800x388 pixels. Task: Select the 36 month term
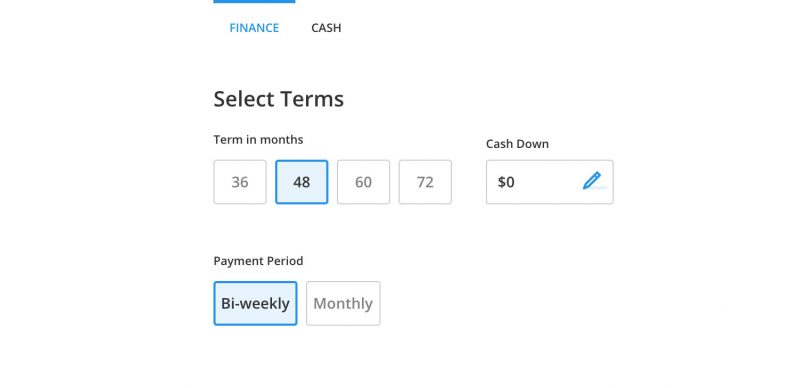tap(240, 182)
